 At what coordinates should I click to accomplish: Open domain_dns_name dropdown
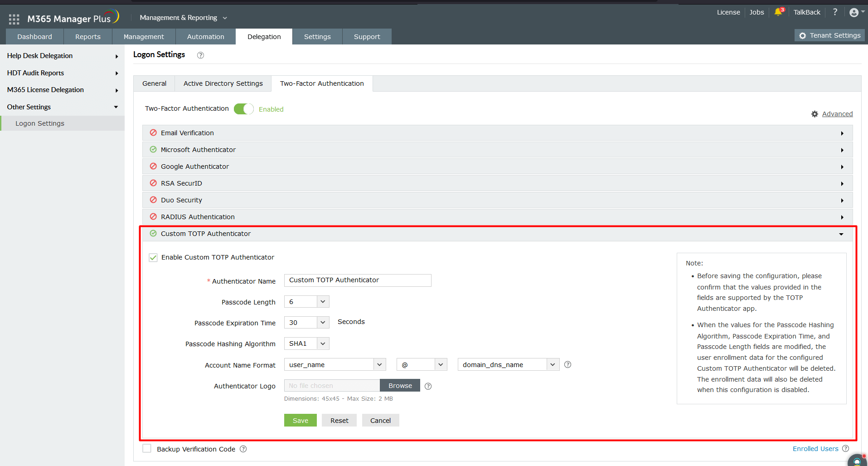click(x=508, y=364)
